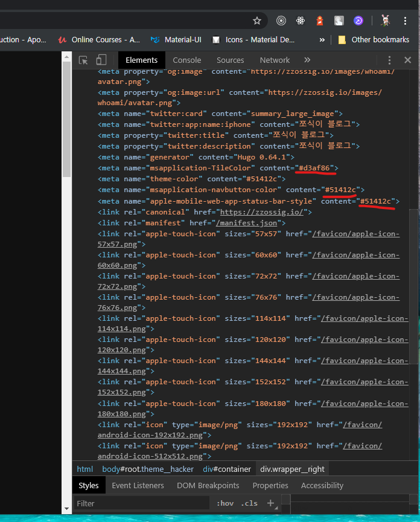Image resolution: width=420 pixels, height=522 pixels.
Task: Show the hidden bookmarks overflow chevron
Action: click(322, 40)
